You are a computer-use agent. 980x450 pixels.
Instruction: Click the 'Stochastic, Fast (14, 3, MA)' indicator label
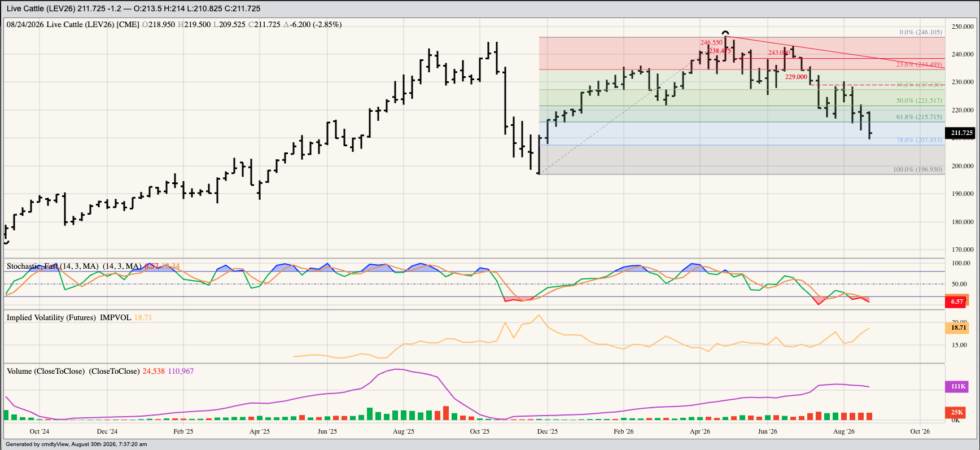pos(53,266)
